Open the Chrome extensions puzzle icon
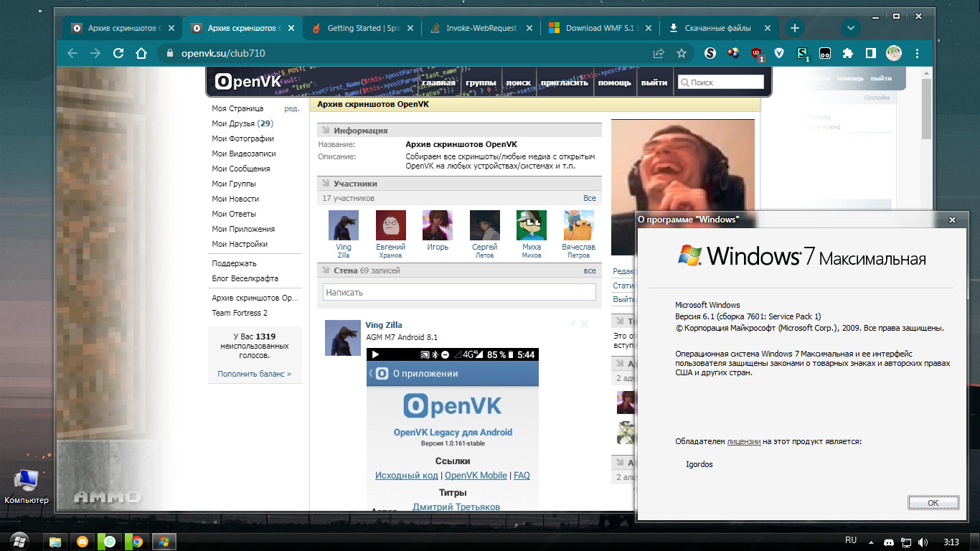 [x=847, y=54]
